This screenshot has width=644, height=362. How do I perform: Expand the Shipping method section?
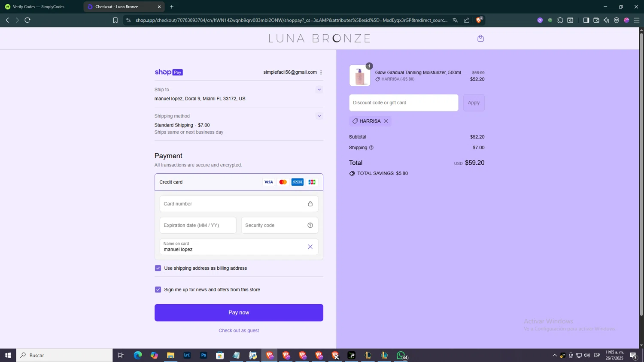coord(319,116)
